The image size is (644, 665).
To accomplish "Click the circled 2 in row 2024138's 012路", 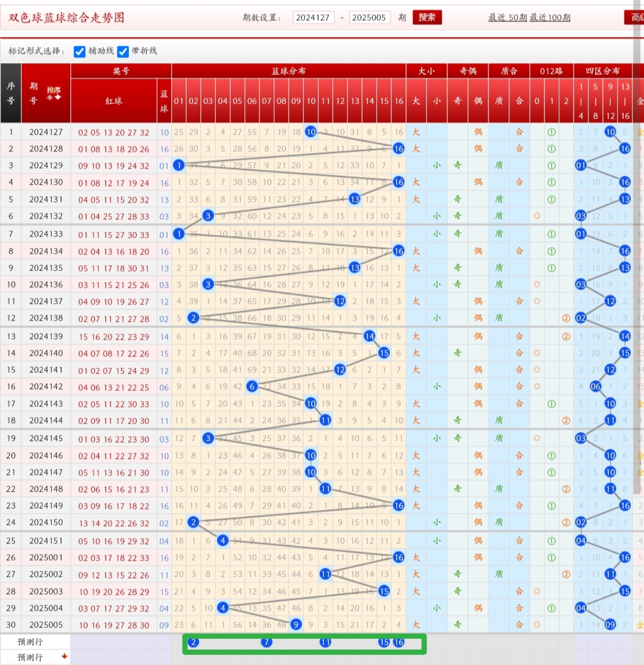I will (566, 318).
